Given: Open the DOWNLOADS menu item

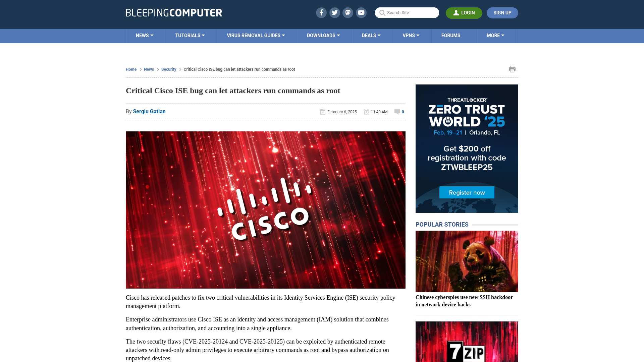Looking at the screenshot, I should 323,35.
